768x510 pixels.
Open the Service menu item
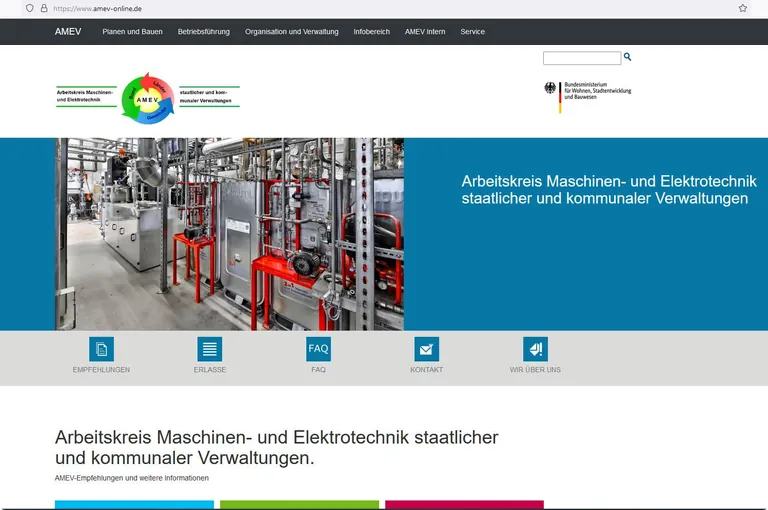tap(473, 32)
